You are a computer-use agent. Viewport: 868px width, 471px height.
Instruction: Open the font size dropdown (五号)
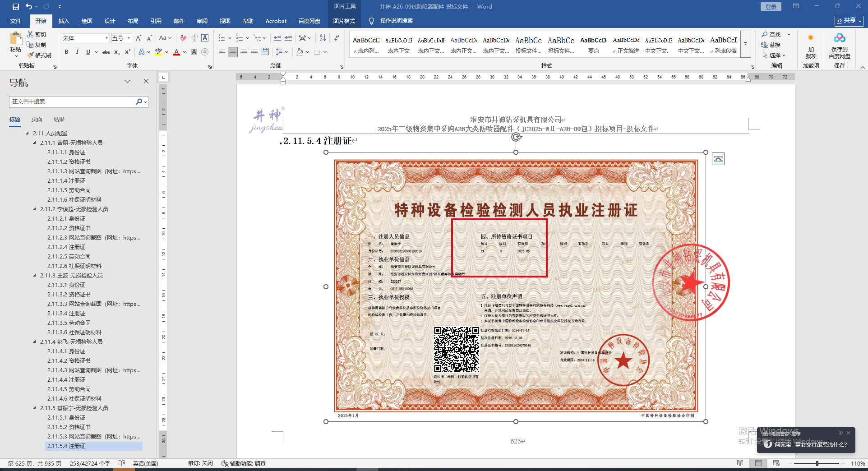tap(129, 38)
